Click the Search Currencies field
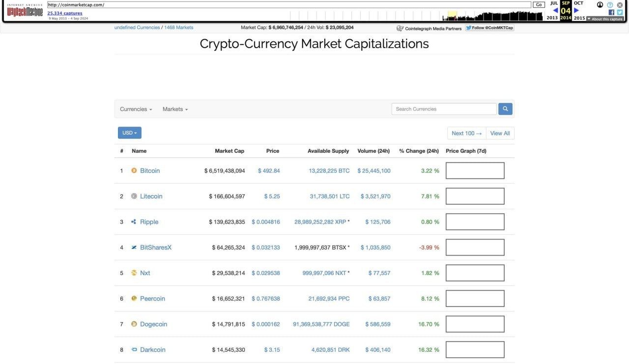This screenshot has height=364, width=629. (444, 109)
